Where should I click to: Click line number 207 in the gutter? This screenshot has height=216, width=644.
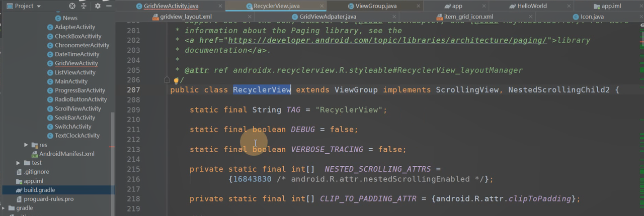pyautogui.click(x=134, y=90)
